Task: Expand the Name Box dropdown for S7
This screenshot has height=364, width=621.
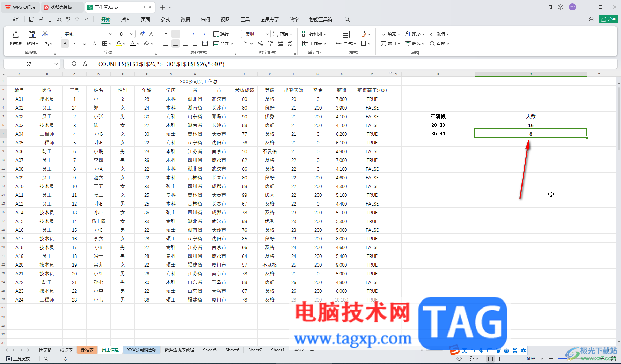Action: [x=56, y=64]
